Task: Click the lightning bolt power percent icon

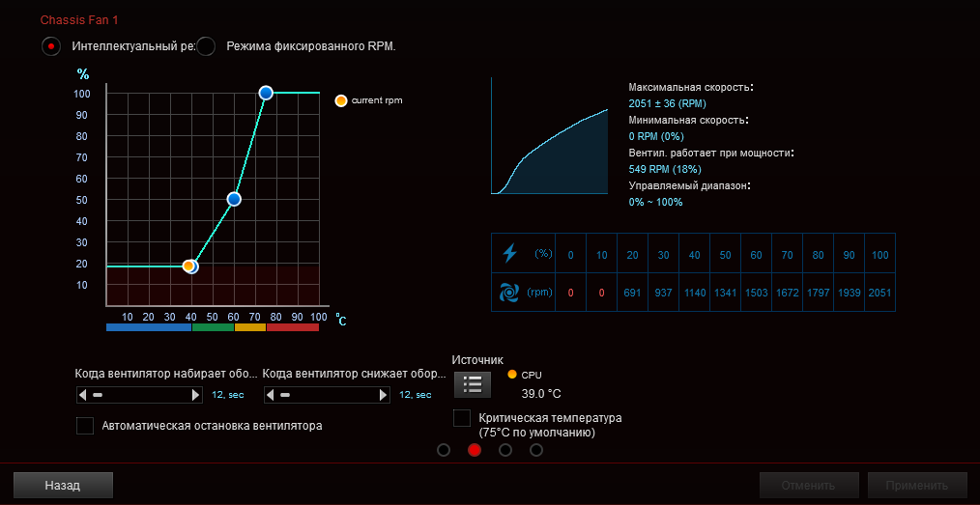Action: click(x=510, y=253)
